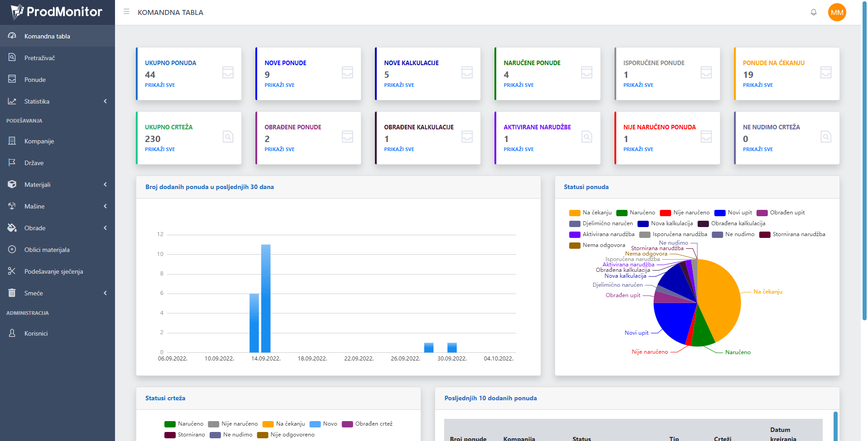Screen dimensions: 868x441
Task: Click the Korisnici user icon in sidebar
Action: pyautogui.click(x=12, y=333)
